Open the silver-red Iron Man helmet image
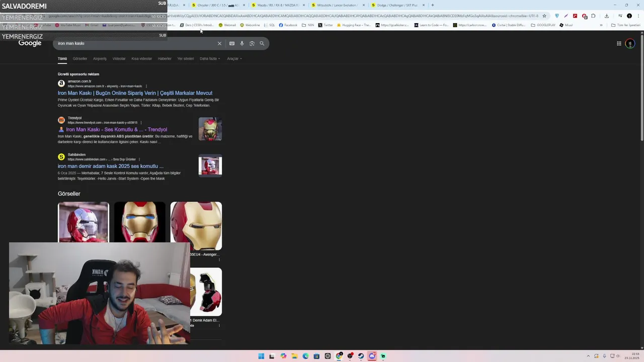 pos(84,222)
